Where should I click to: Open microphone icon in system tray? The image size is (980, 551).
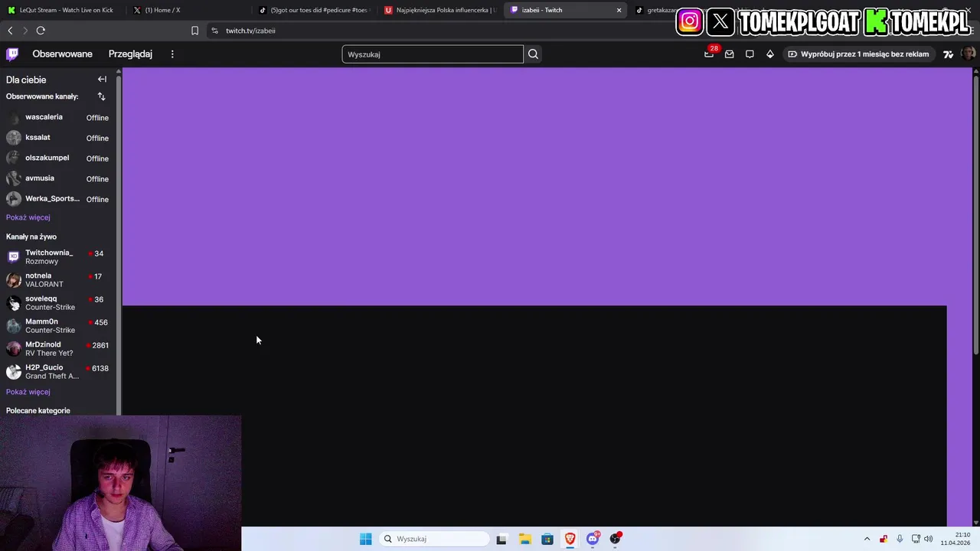(x=900, y=539)
